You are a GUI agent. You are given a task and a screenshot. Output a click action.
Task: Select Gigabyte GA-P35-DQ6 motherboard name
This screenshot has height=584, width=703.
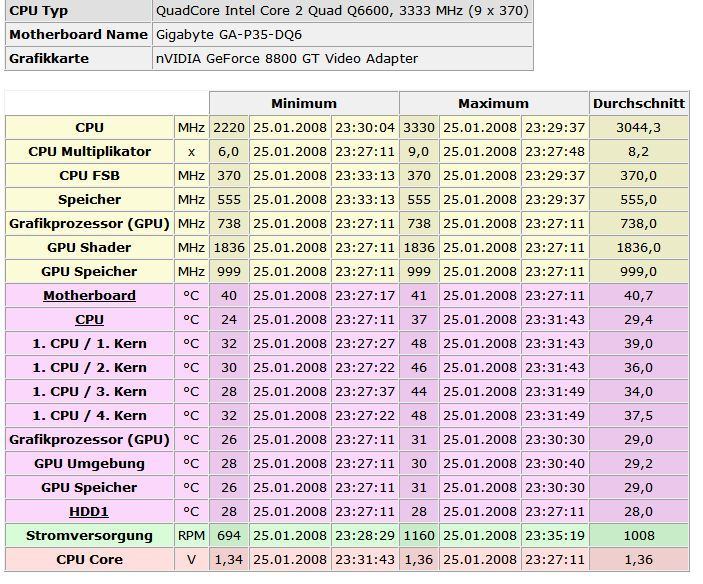point(229,35)
